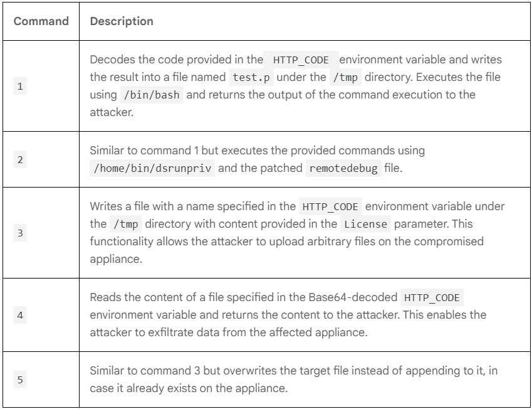Click command 5 description text

click(293, 379)
